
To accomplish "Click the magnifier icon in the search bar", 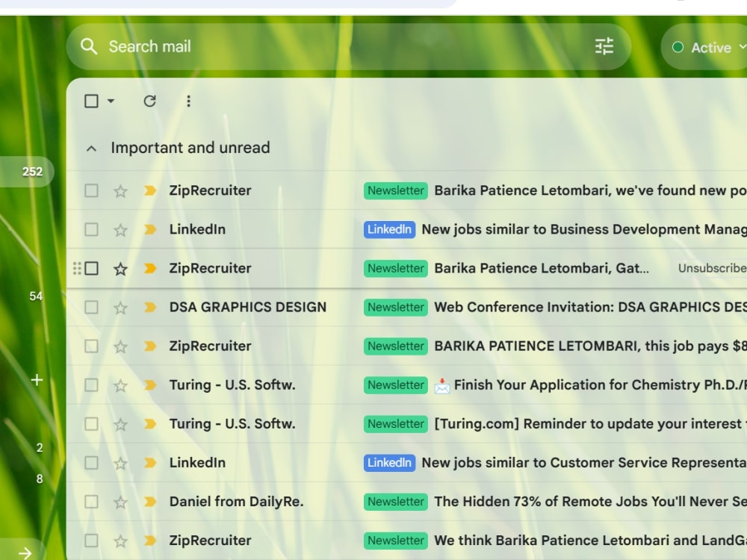I will [x=89, y=46].
